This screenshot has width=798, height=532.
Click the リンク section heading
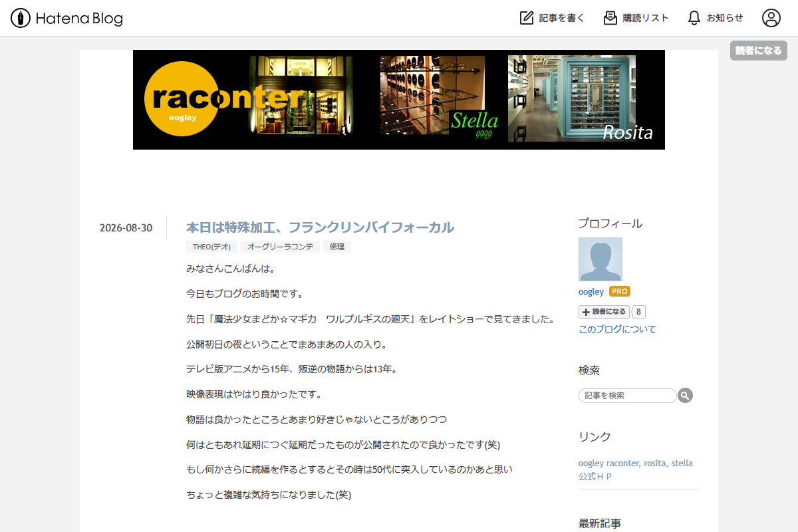[595, 437]
